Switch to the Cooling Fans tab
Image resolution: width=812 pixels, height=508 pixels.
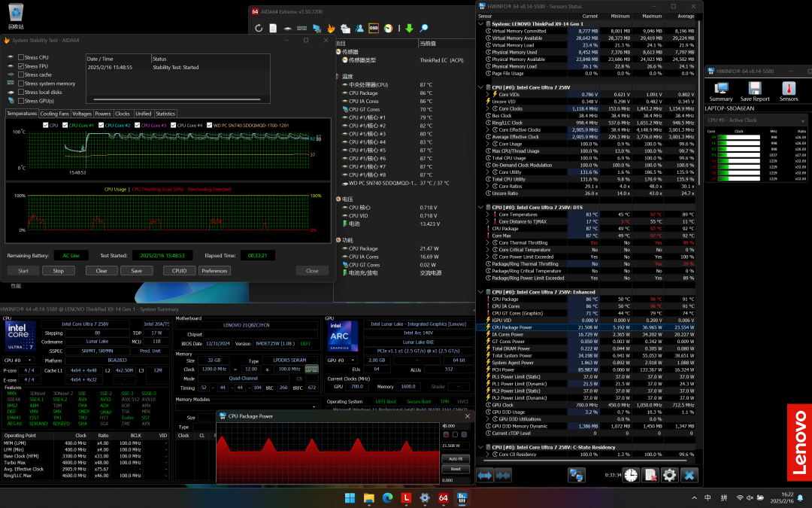click(54, 114)
